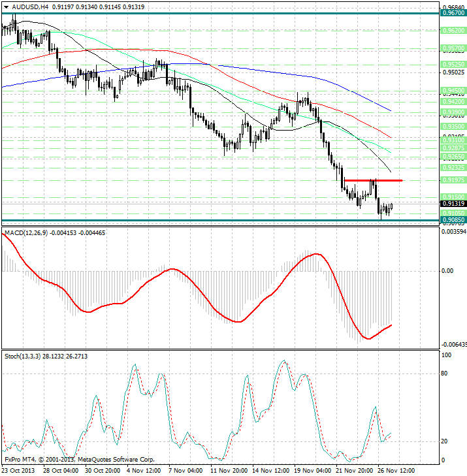Select the 0.94200 price level label
Image resolution: width=467 pixels, height=476 pixels.
tap(453, 101)
